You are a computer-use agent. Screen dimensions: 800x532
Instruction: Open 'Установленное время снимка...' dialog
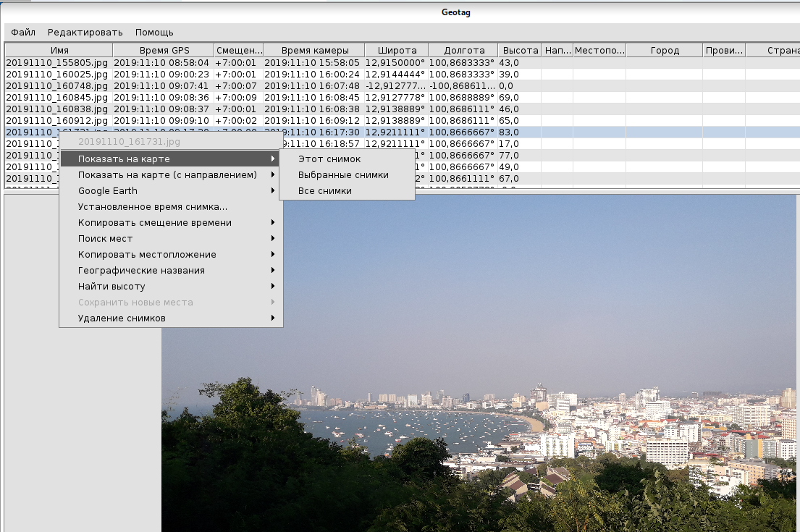point(153,207)
